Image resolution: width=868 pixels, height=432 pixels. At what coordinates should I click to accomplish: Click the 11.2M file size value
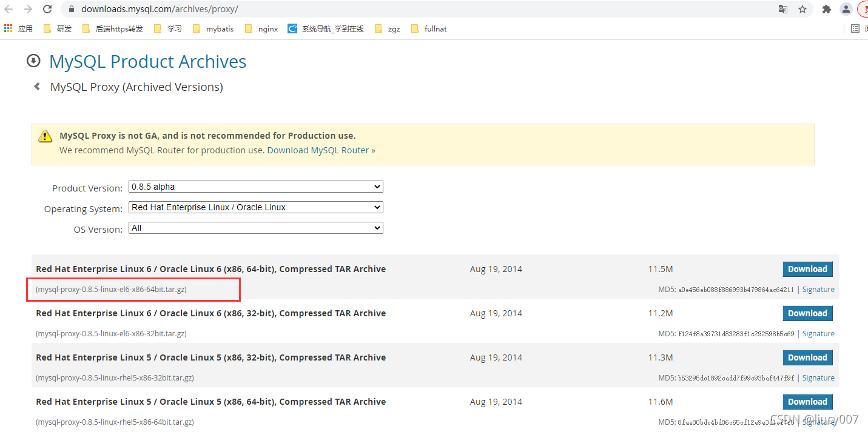coord(661,313)
